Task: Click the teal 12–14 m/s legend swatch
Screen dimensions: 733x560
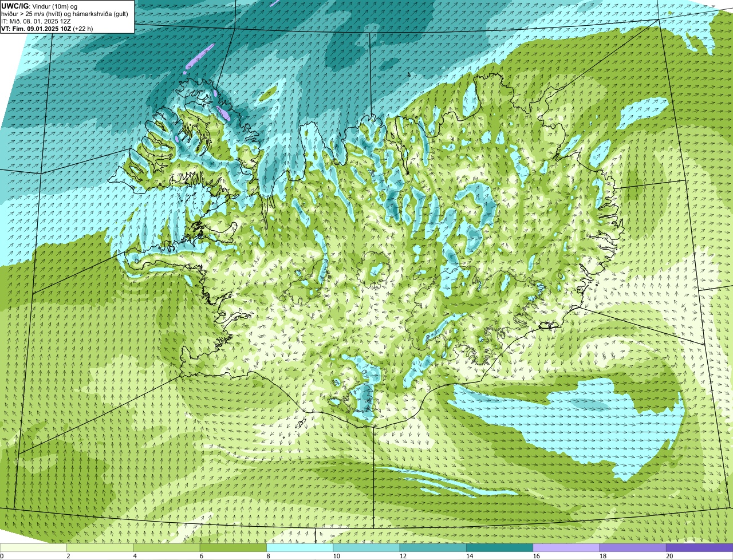Action: (433, 547)
